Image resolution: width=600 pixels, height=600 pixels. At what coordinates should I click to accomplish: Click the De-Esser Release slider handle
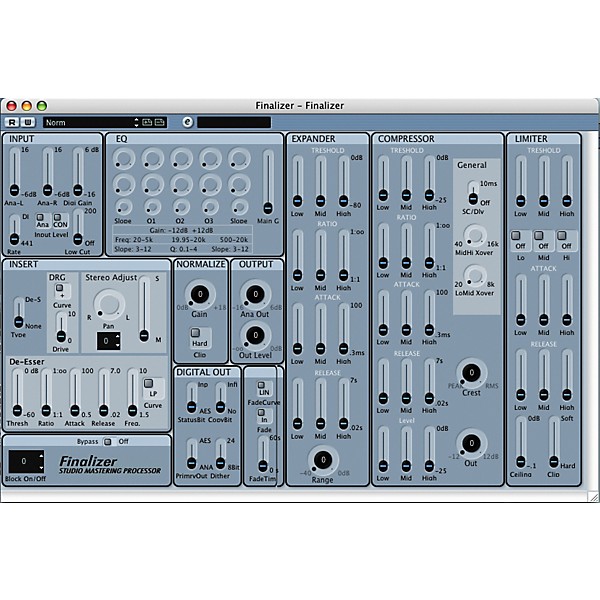tap(104, 411)
